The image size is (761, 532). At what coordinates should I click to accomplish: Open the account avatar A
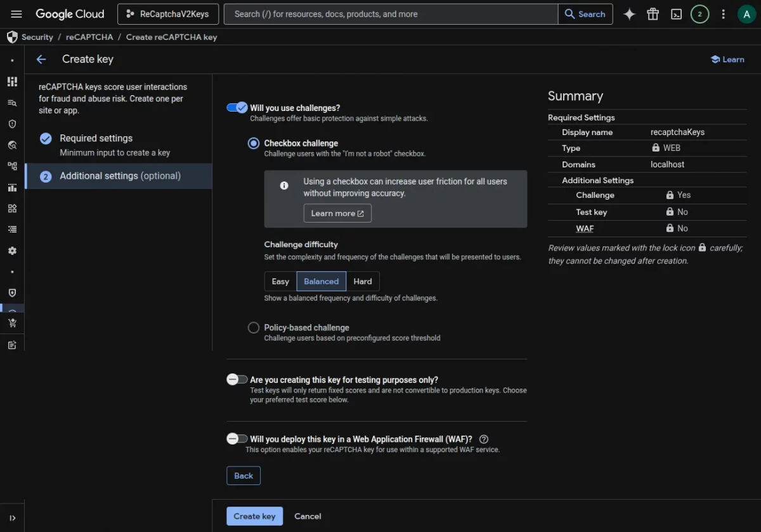[746, 14]
